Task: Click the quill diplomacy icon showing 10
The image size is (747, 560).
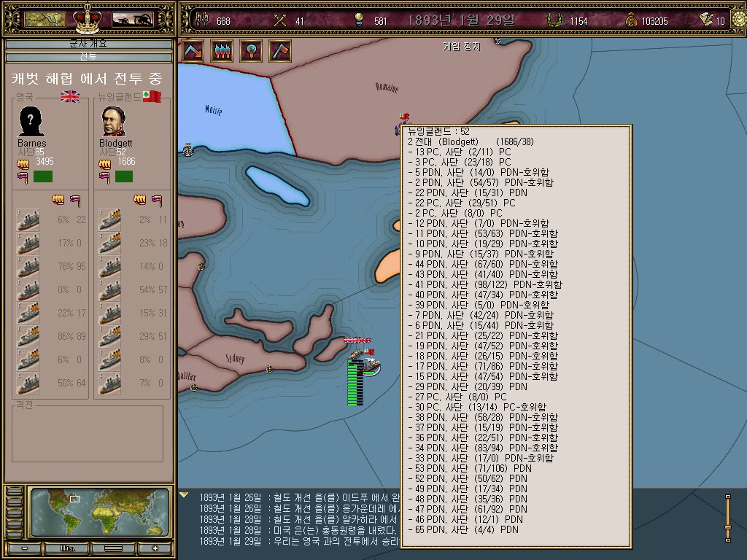Action: pos(706,19)
